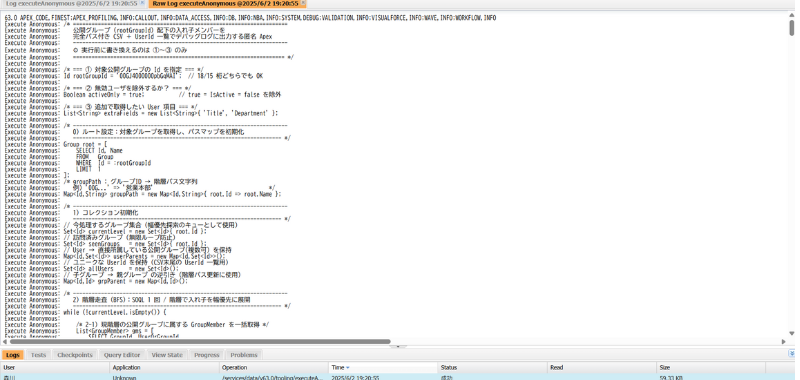The width and height of the screenshot is (800, 380).
Task: Close the Raw Log executeAnonymous tab
Action: (x=303, y=4)
